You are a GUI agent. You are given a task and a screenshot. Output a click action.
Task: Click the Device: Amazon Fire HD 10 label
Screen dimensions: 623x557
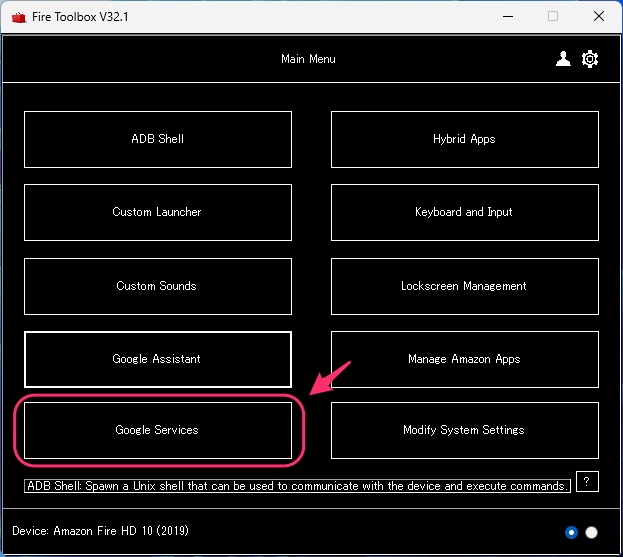(100, 531)
